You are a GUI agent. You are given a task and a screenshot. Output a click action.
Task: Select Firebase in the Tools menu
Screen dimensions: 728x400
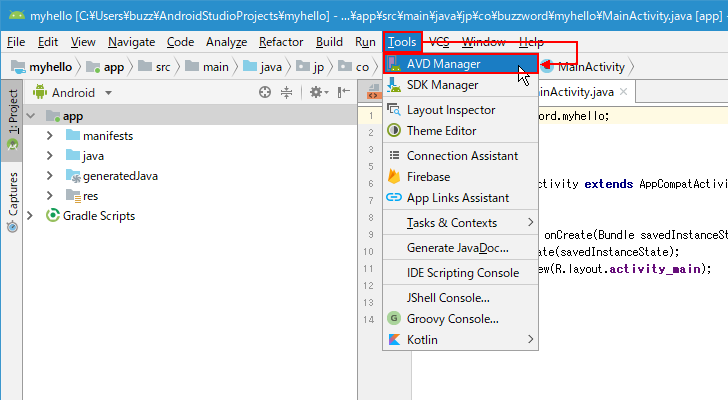coord(461,177)
